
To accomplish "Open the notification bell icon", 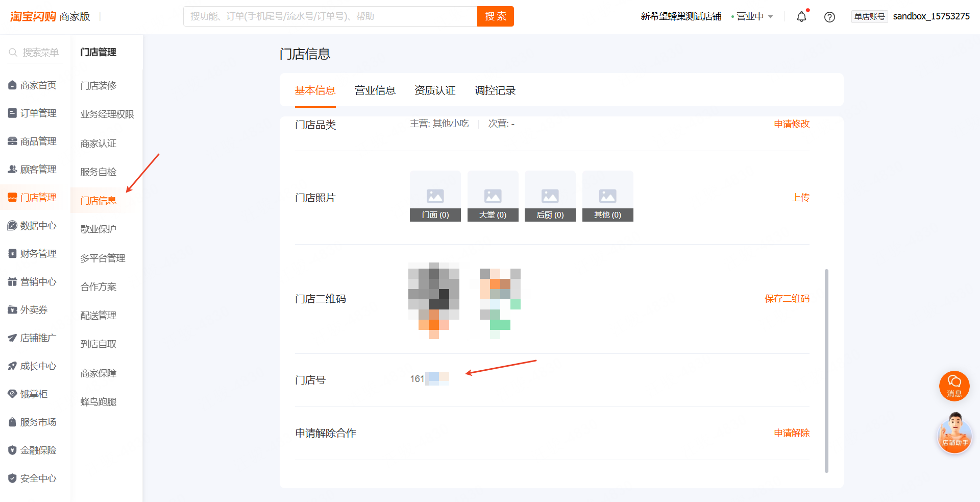I will pyautogui.click(x=802, y=17).
